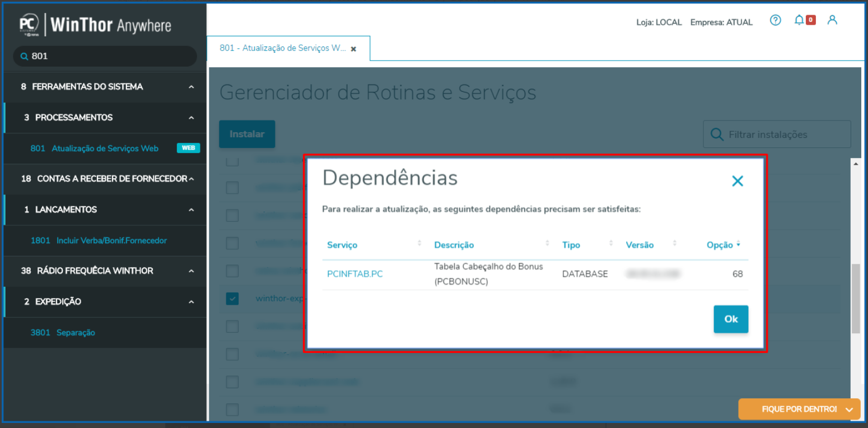Click the Filtrar instalações input field
Viewport: 868px width, 428px height.
[777, 134]
